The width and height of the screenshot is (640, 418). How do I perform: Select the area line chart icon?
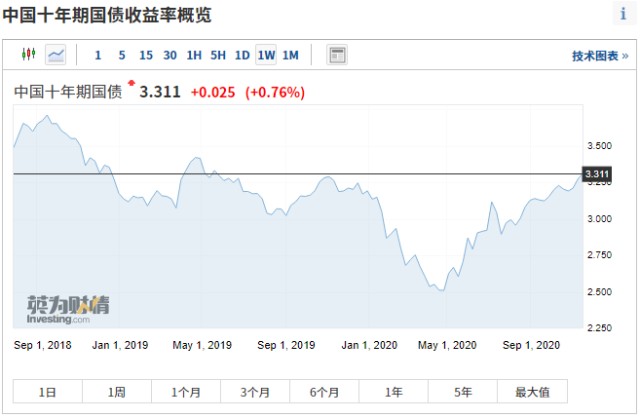[x=56, y=54]
